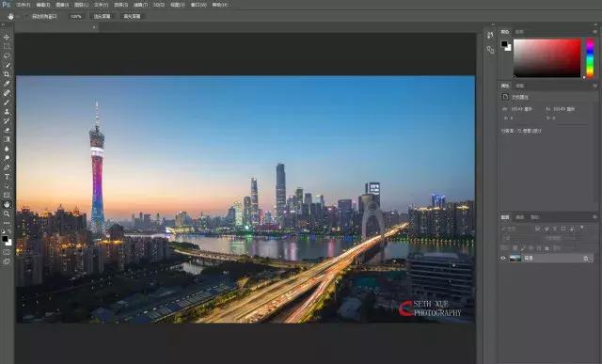Click the Fit Screen button
Viewport: 602px width, 364px height.
[103, 17]
